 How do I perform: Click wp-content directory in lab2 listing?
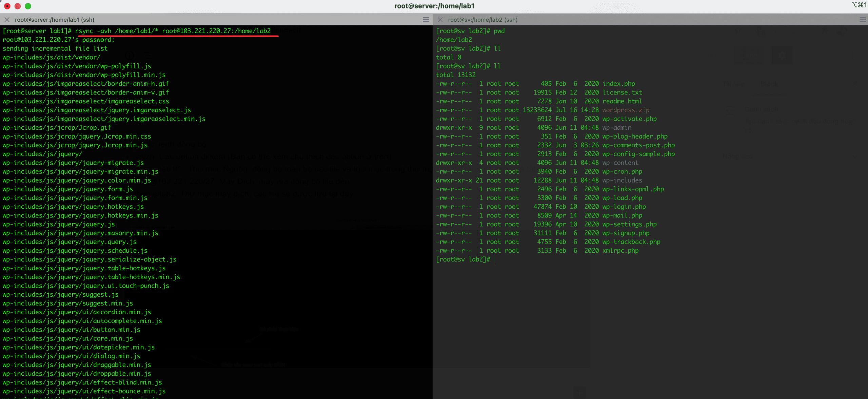[x=620, y=163]
